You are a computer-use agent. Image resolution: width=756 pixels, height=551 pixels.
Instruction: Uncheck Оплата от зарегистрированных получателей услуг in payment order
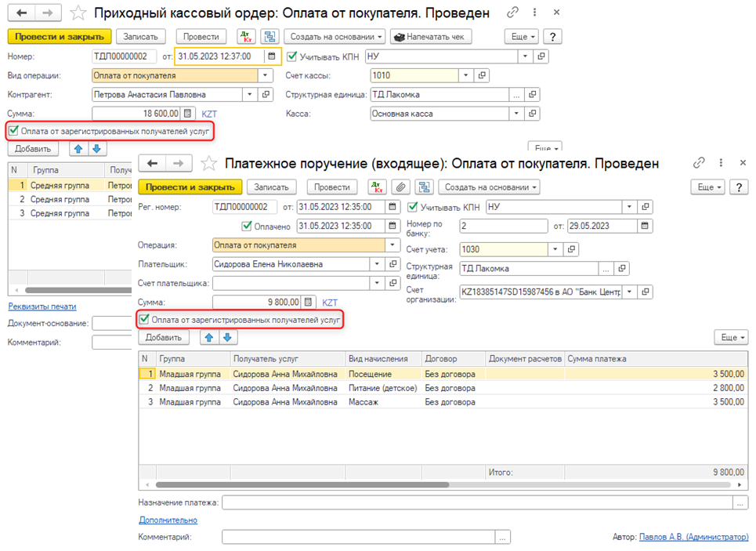pos(144,320)
